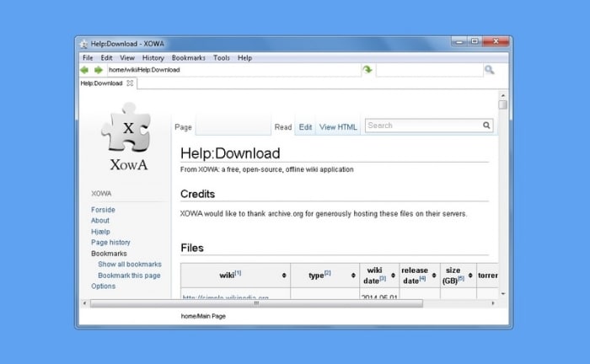Open the Forside sidebar link
Screen dimensions: 590x364
coord(103,210)
